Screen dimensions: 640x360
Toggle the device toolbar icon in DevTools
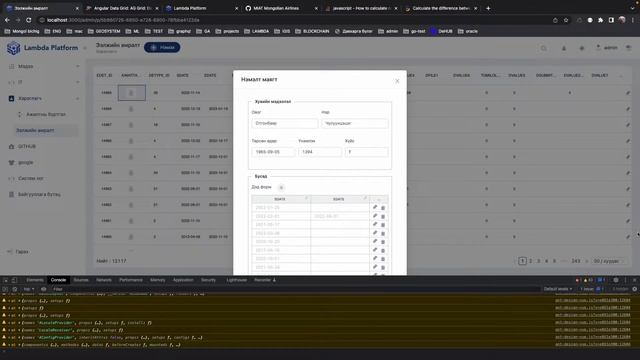coord(14,280)
